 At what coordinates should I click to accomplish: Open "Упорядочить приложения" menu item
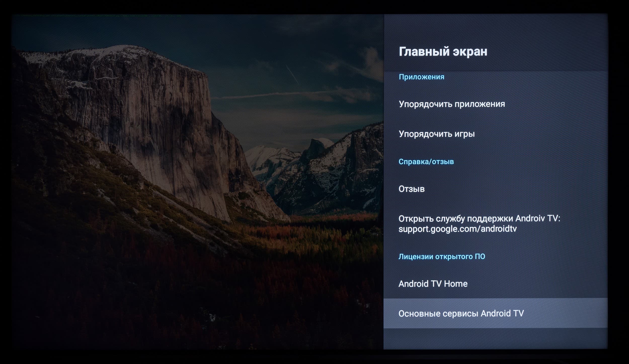(452, 104)
